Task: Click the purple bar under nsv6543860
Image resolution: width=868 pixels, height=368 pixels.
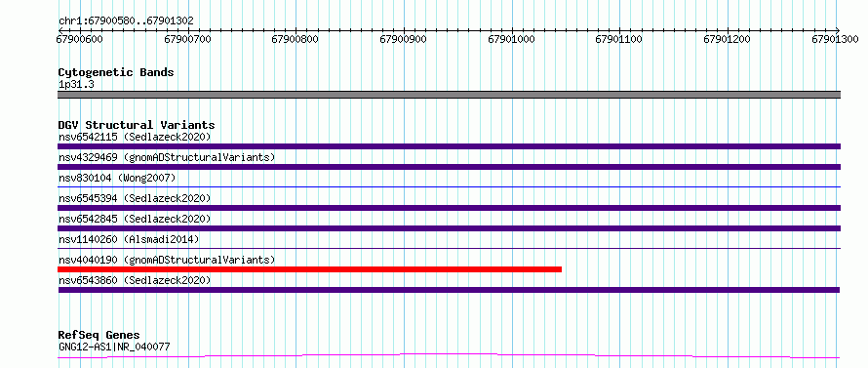Action: pos(449,290)
